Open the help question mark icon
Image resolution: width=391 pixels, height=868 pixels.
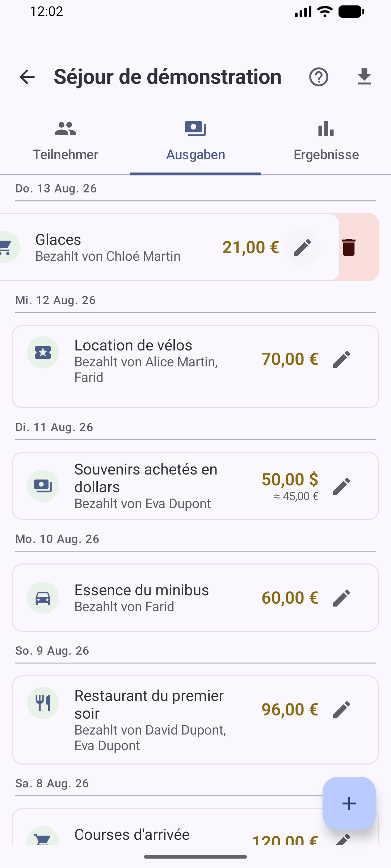point(319,77)
